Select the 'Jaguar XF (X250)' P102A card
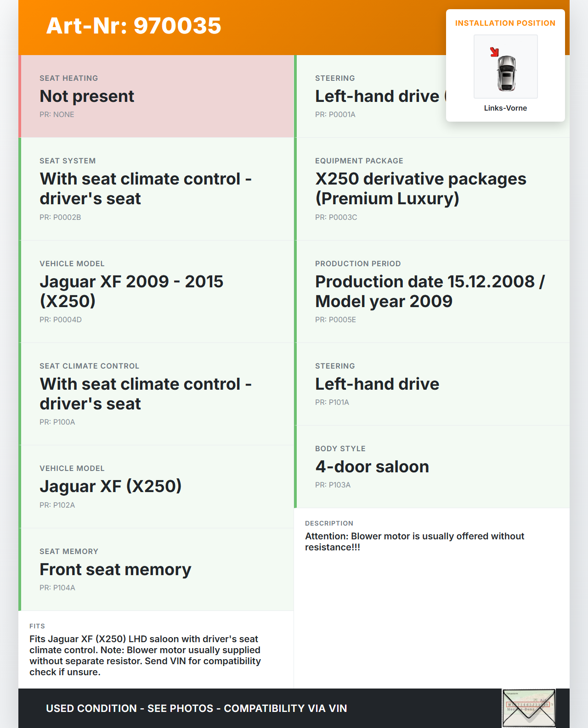The image size is (588, 728). (157, 487)
